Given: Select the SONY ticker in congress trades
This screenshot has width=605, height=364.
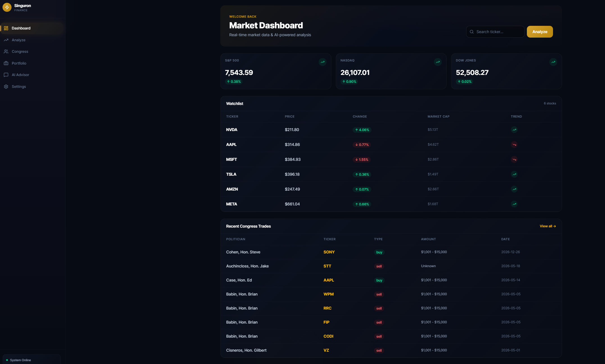Looking at the screenshot, I should pos(329,252).
